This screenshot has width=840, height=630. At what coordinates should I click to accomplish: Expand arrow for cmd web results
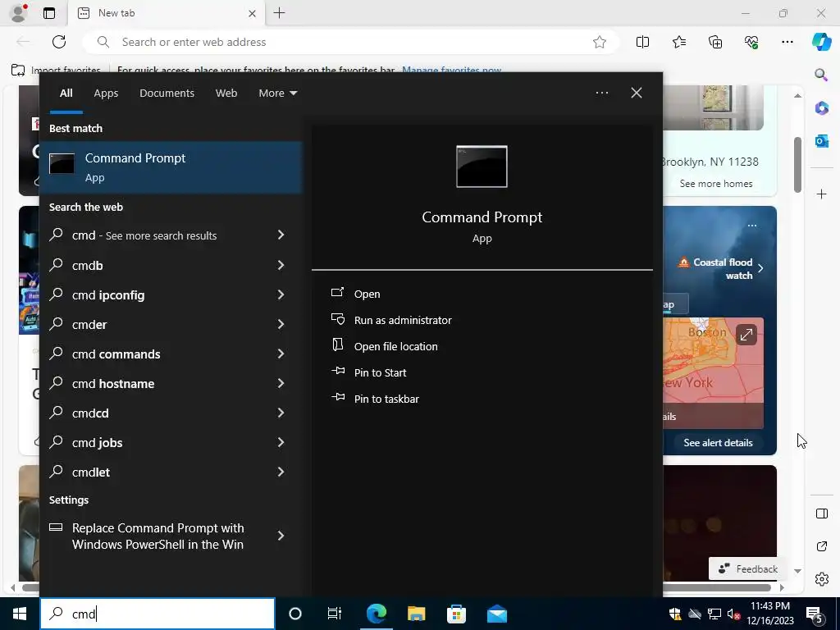(281, 235)
